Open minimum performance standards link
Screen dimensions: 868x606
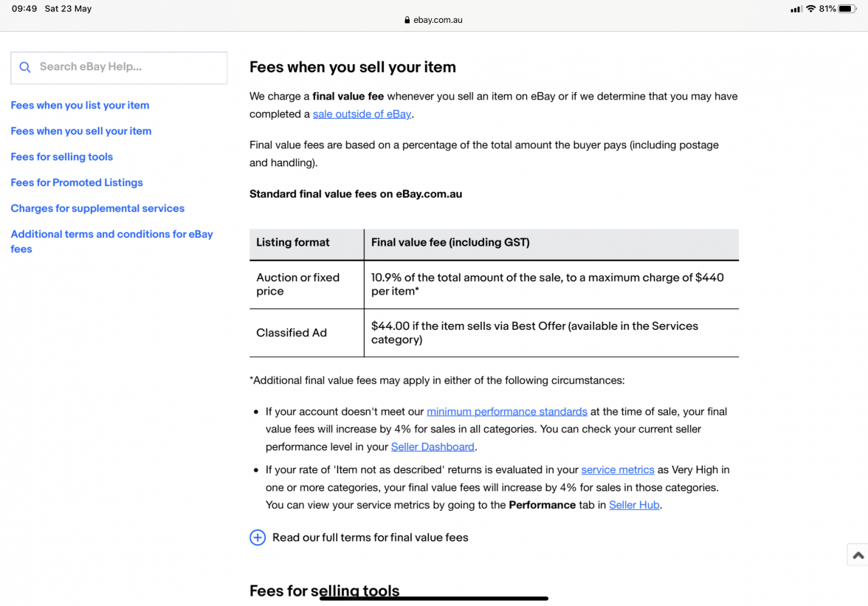[507, 412]
